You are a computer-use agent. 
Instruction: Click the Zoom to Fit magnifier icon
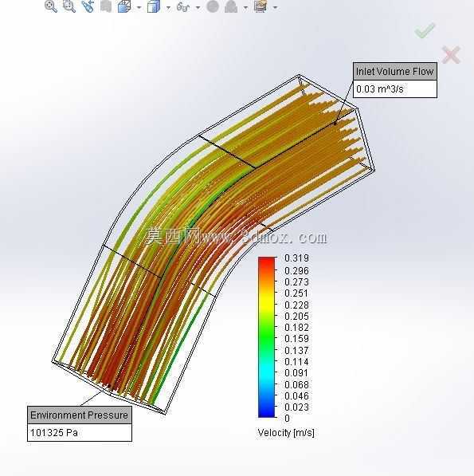coord(51,6)
